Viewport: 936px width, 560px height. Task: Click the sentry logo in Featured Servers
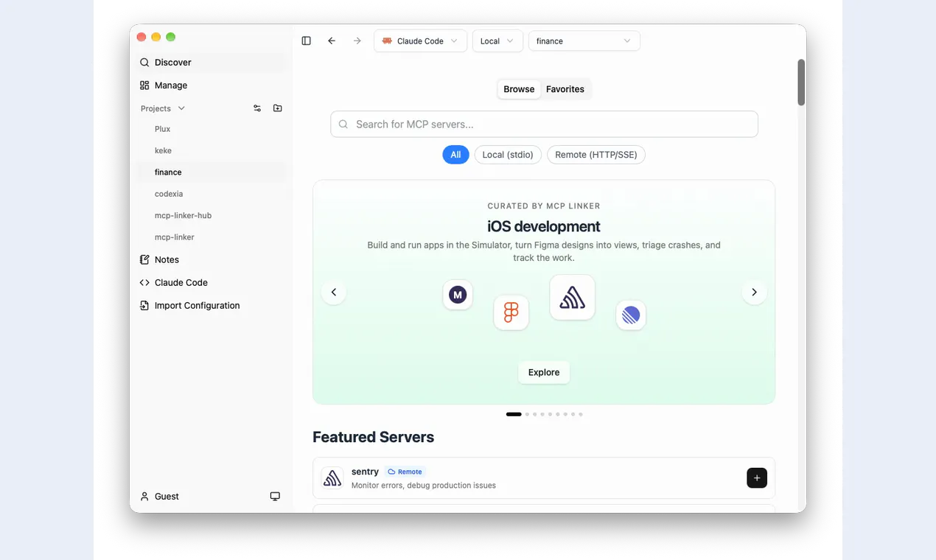[x=332, y=478]
